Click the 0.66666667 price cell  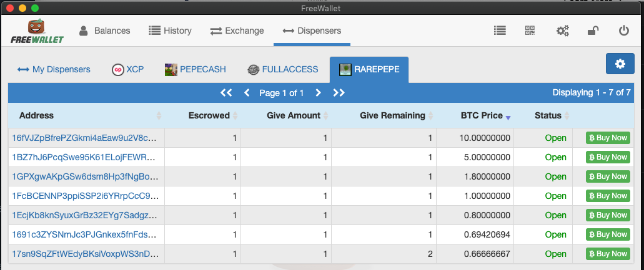(475, 254)
